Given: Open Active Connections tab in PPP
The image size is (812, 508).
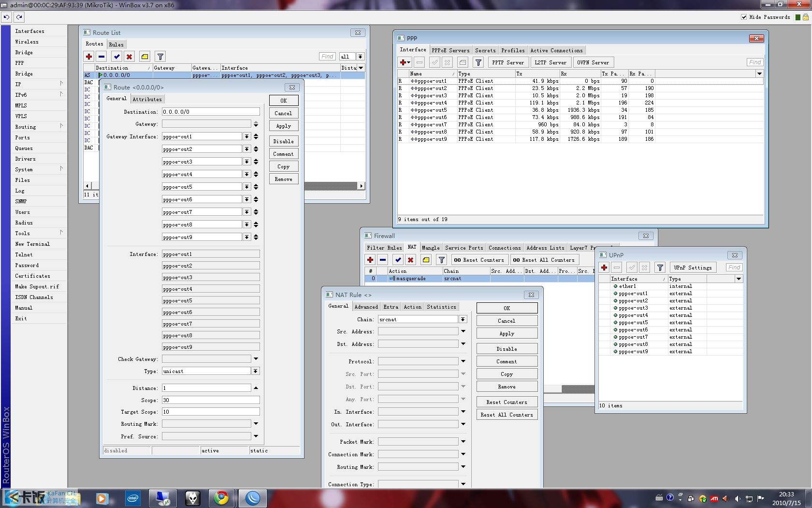Looking at the screenshot, I should (556, 50).
